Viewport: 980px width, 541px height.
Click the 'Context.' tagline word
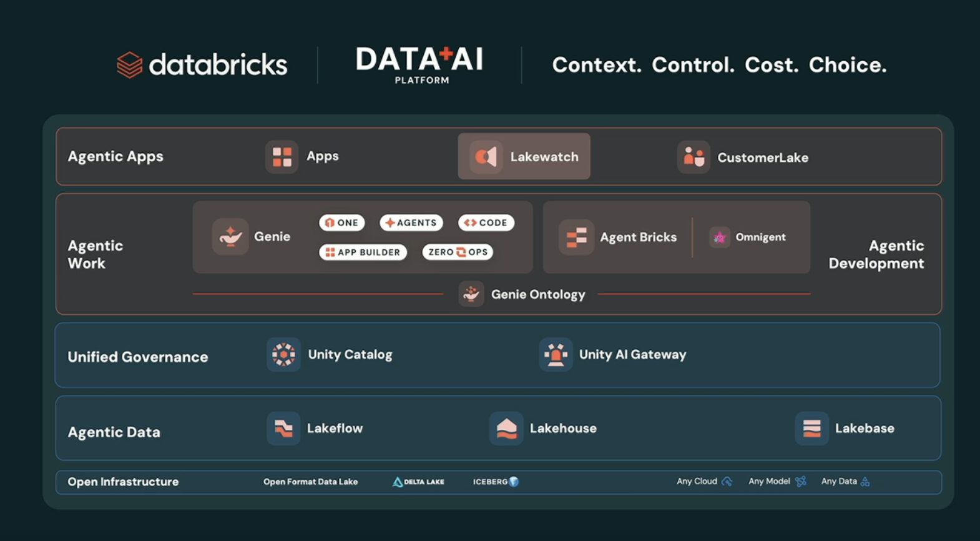click(x=597, y=64)
